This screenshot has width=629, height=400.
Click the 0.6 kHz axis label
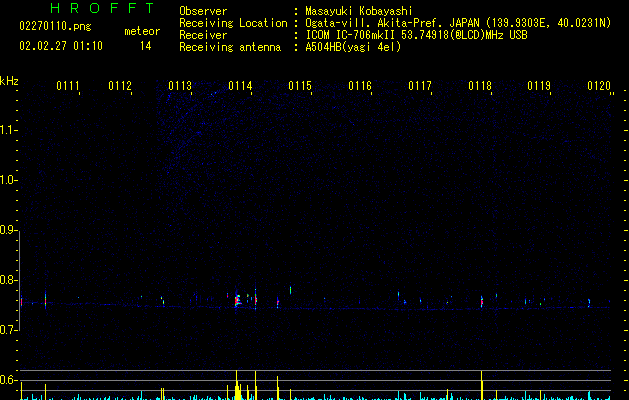click(x=8, y=380)
